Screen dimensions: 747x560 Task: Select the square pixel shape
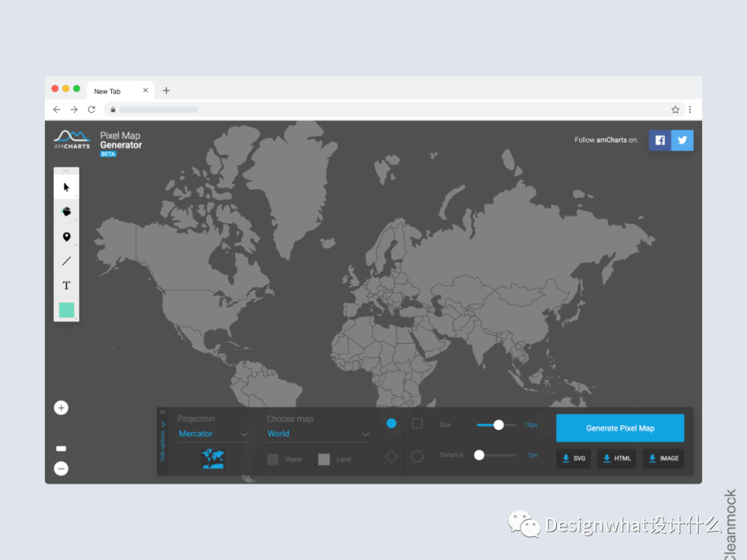(x=417, y=423)
